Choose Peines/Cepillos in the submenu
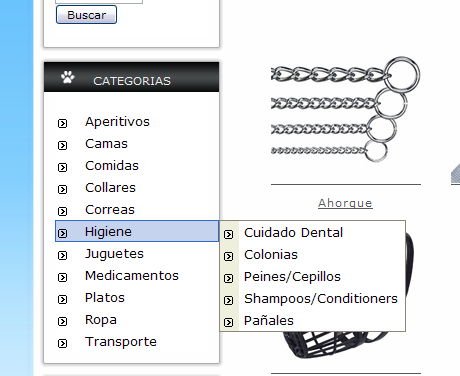Viewport: 460px width, 376px height. click(292, 277)
